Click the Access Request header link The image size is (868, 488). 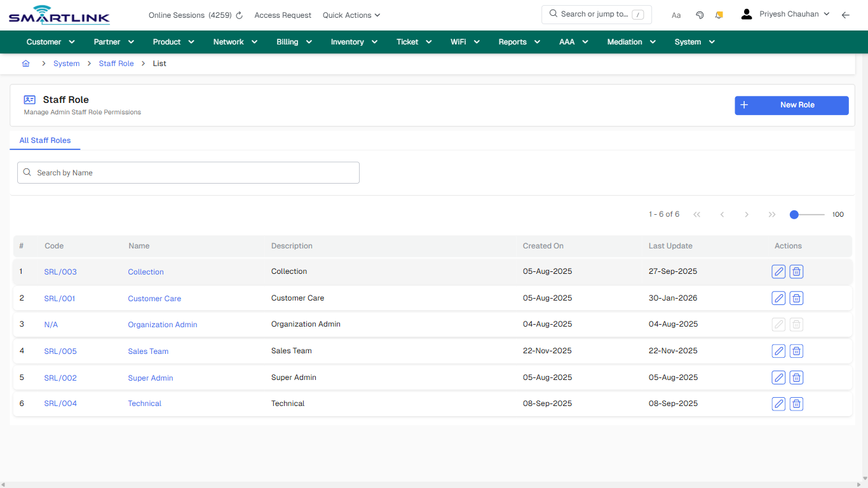283,15
